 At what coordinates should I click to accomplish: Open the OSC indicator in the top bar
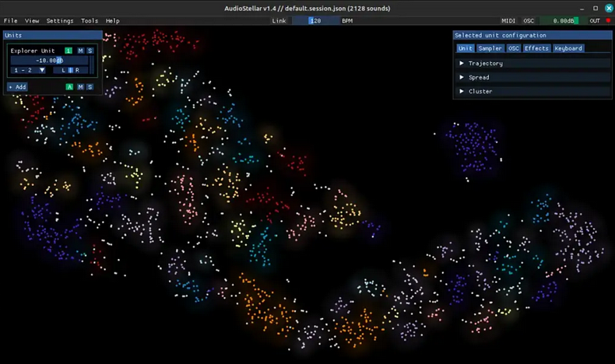click(x=529, y=21)
